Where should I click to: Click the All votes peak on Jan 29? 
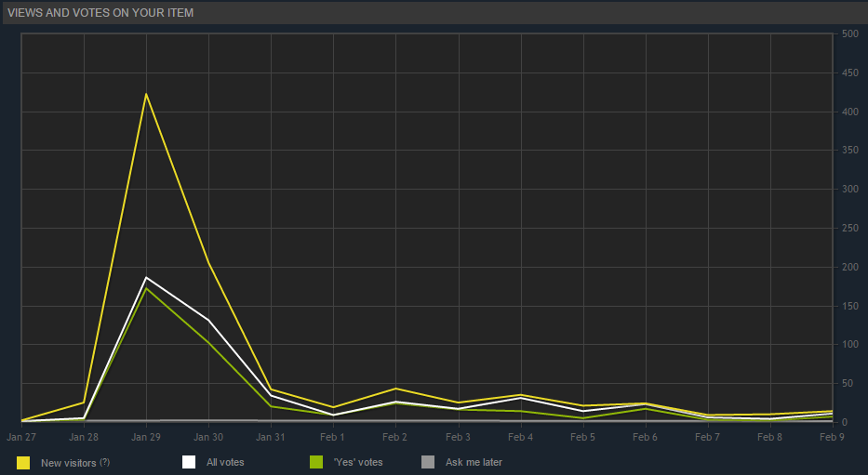[x=146, y=277]
